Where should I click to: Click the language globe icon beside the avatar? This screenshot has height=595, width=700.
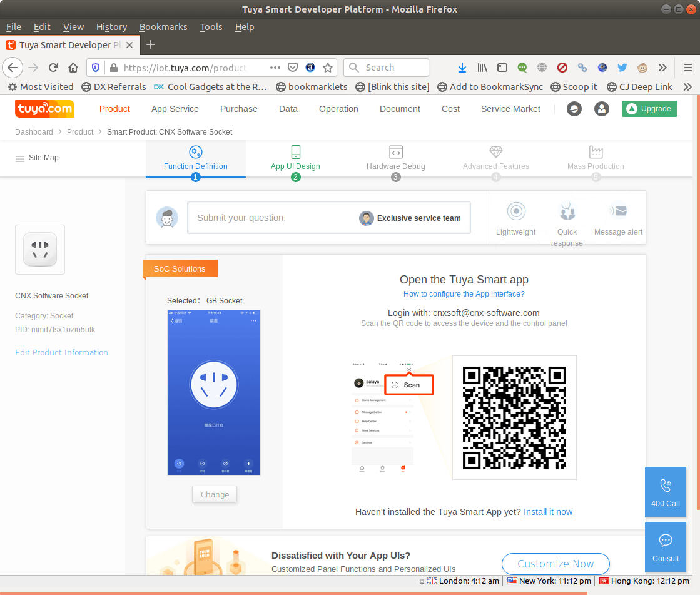(574, 109)
